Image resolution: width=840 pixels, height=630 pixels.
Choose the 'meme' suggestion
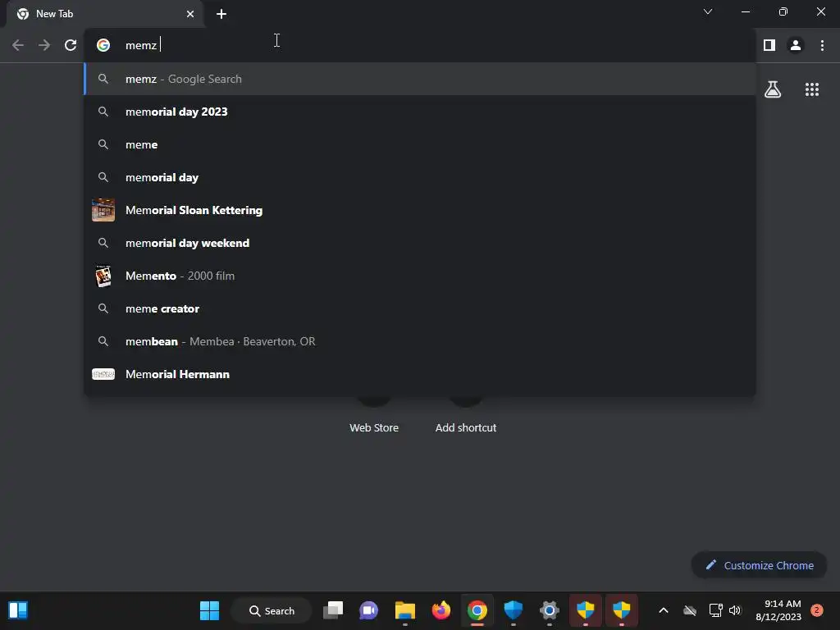point(421,144)
